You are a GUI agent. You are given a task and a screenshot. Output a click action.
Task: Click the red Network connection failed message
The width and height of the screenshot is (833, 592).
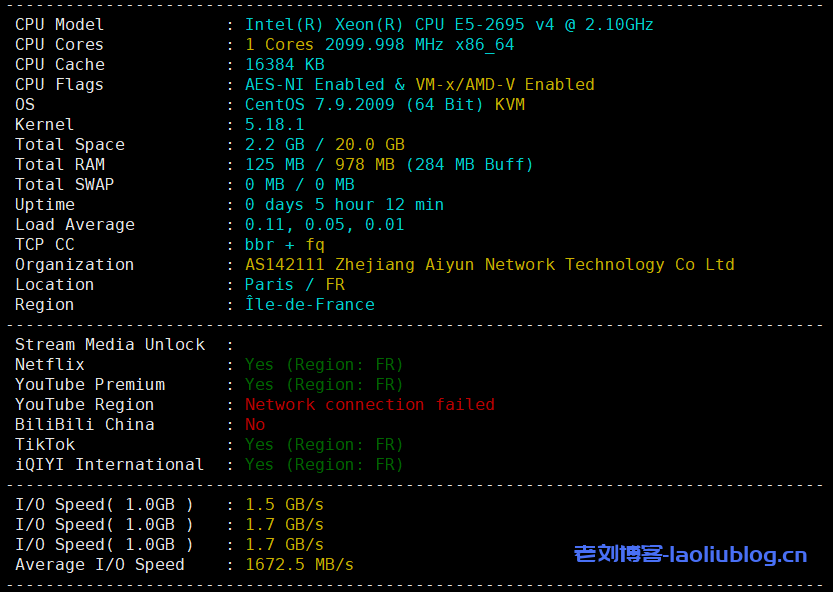click(369, 404)
